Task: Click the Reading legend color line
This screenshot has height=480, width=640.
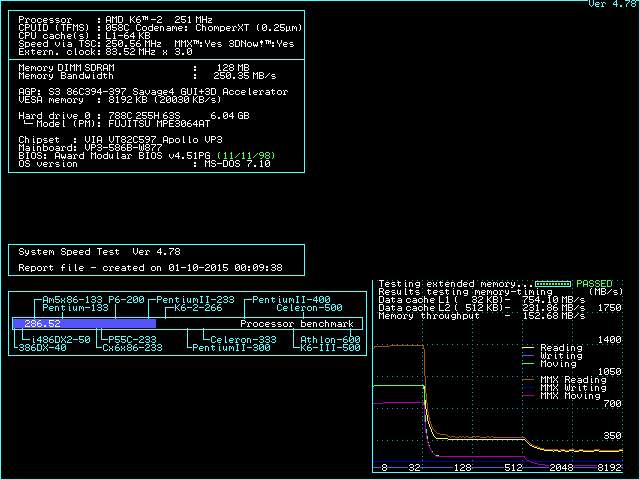Action: (530, 349)
